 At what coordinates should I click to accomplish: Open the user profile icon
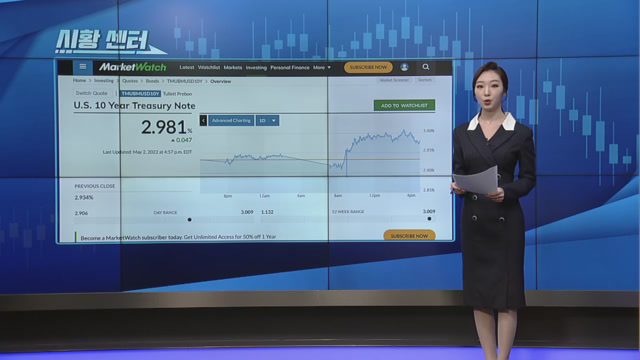coord(404,67)
